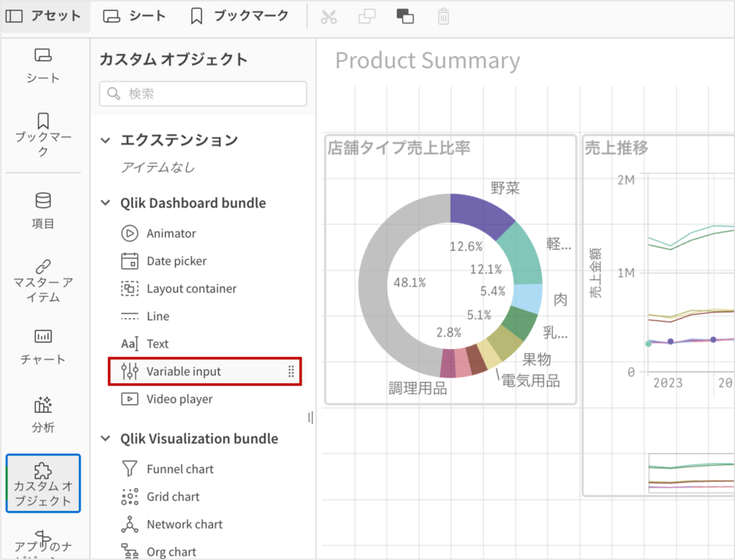
Task: Open the マスター アイテム panel
Action: [x=43, y=281]
